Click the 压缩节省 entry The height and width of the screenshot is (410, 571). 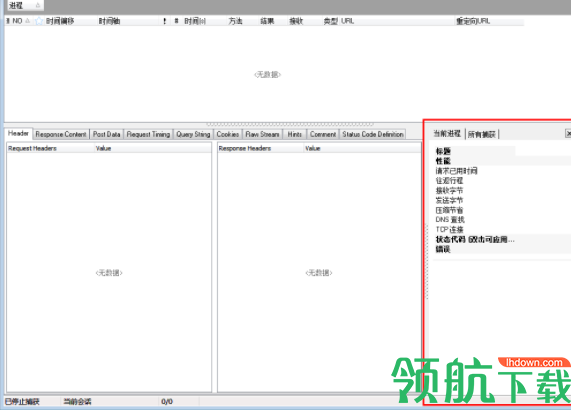click(x=449, y=210)
